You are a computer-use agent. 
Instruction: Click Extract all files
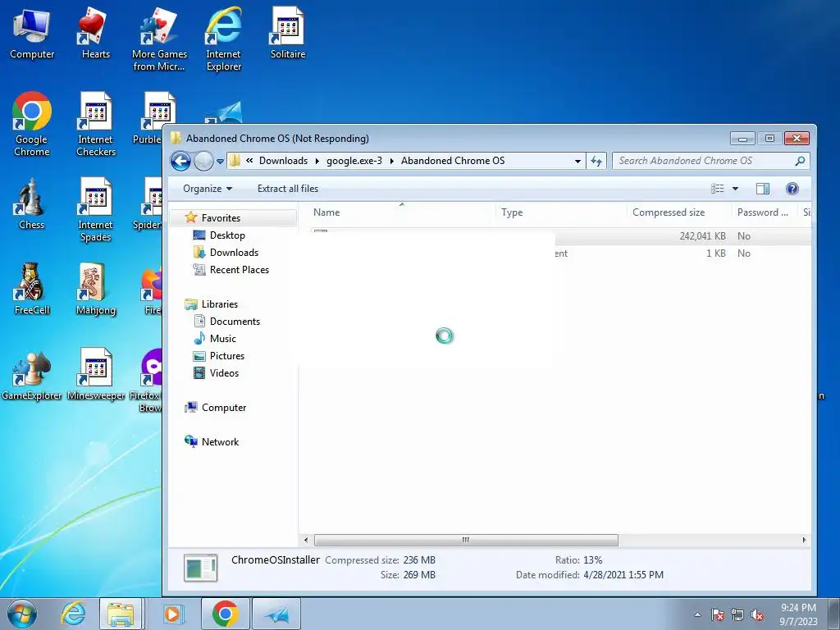point(288,189)
